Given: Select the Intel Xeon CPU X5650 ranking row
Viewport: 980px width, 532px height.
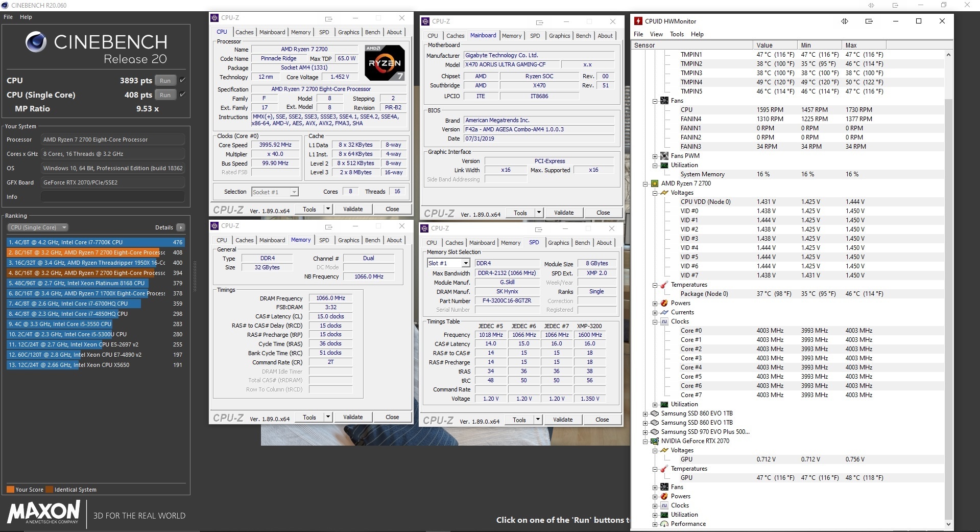Looking at the screenshot, I should pyautogui.click(x=95, y=365).
